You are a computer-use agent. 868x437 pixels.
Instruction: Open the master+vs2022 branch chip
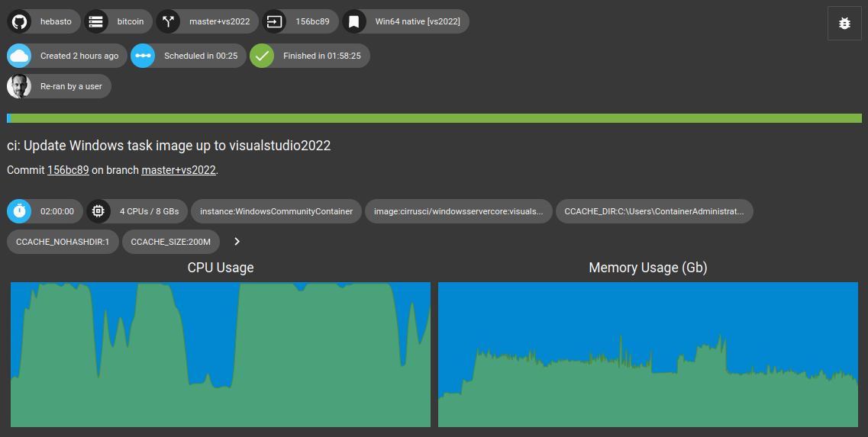208,21
